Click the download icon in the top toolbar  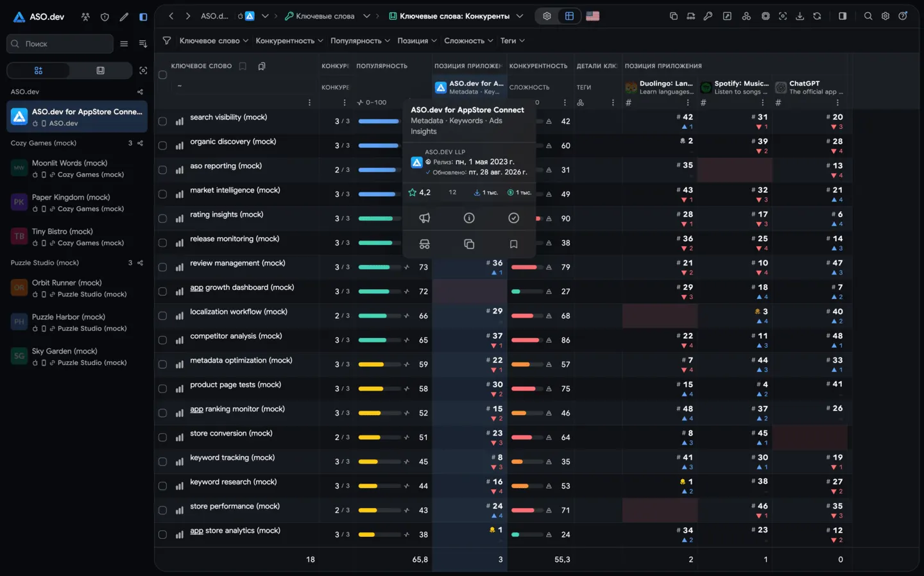coord(800,16)
